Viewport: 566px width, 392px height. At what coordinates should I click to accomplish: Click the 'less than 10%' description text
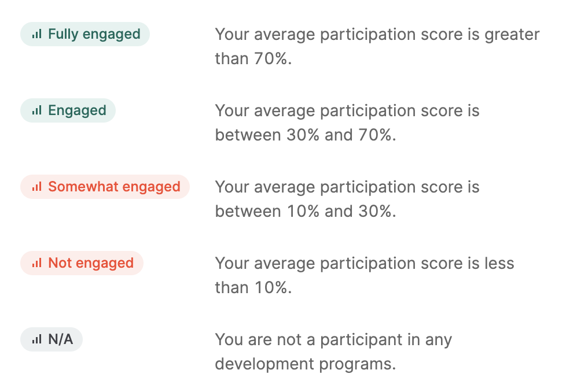[x=365, y=276]
